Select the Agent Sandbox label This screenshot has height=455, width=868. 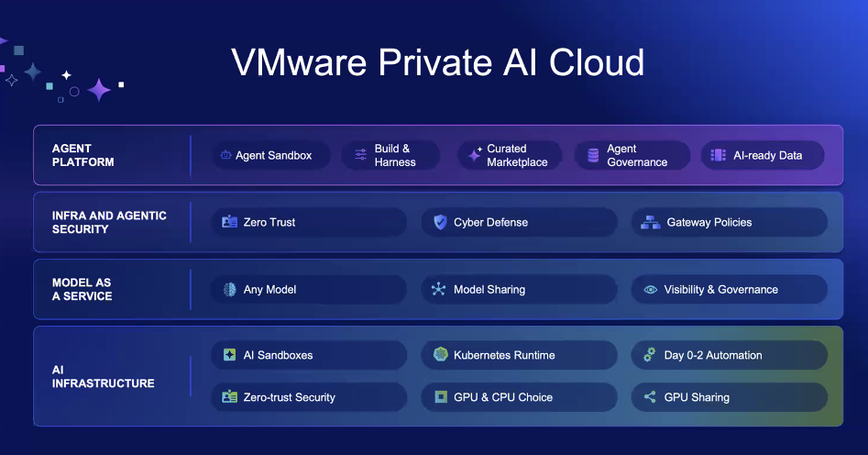tap(273, 156)
